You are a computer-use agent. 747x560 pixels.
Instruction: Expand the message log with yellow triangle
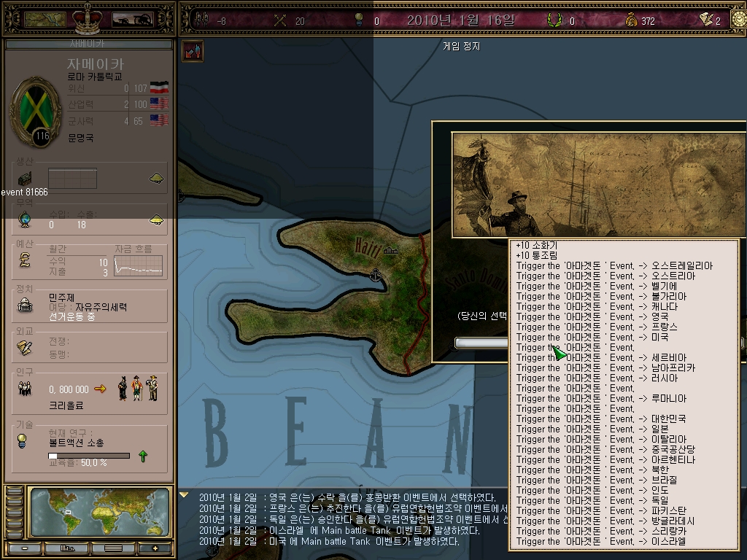click(x=184, y=495)
